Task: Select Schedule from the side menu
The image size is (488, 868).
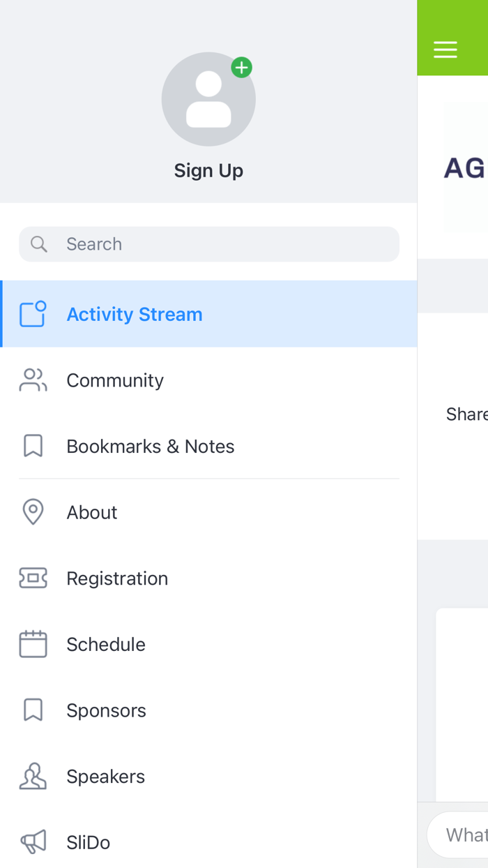Action: tap(106, 644)
